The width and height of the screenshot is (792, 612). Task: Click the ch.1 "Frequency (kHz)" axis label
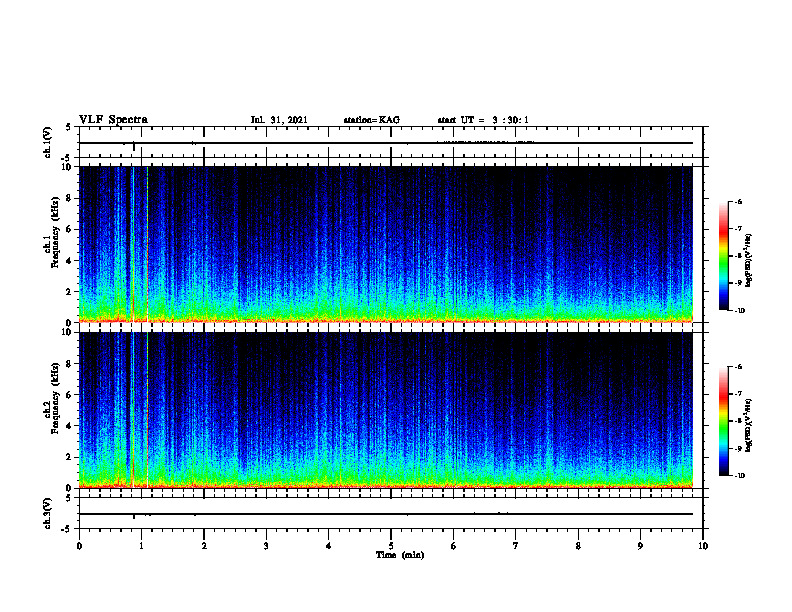pyautogui.click(x=56, y=232)
